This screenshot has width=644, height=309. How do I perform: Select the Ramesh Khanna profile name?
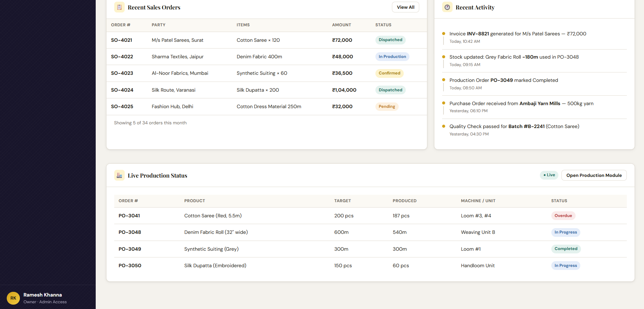coord(42,295)
